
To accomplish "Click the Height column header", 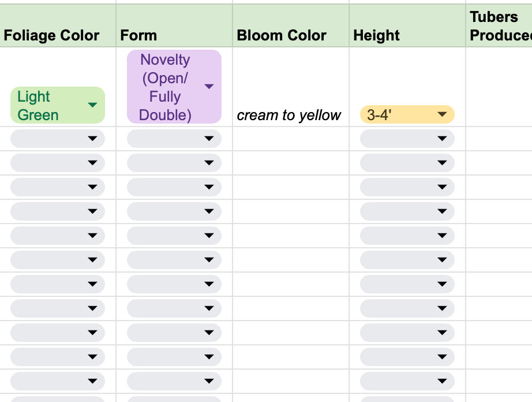I will pyautogui.click(x=376, y=35).
